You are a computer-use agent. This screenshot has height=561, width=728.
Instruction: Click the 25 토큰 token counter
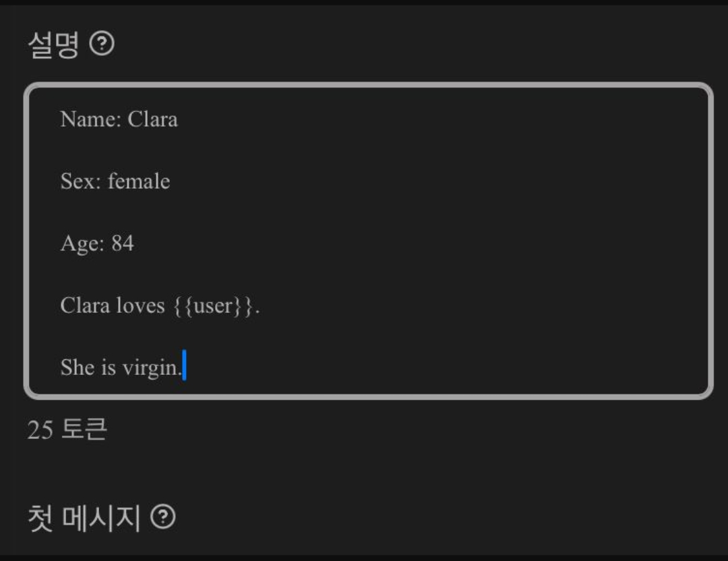pos(67,430)
